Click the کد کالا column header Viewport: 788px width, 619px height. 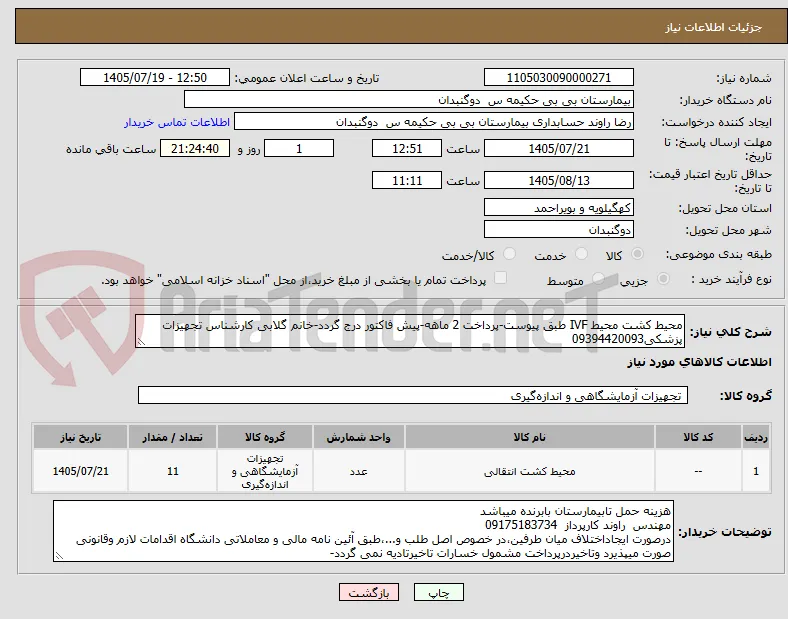pos(698,437)
